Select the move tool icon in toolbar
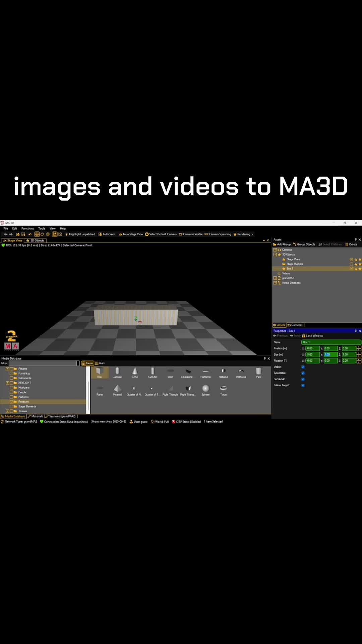Image resolution: width=362 pixels, height=644 pixels. pos(37,234)
